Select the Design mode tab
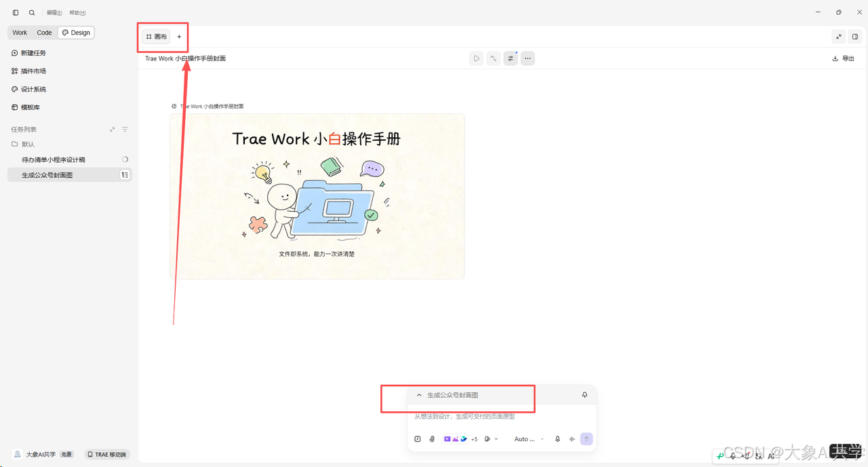868x467 pixels. [x=76, y=33]
